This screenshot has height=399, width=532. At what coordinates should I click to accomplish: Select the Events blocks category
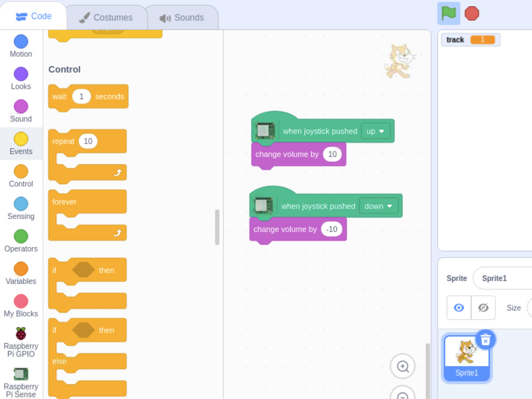coord(21,144)
